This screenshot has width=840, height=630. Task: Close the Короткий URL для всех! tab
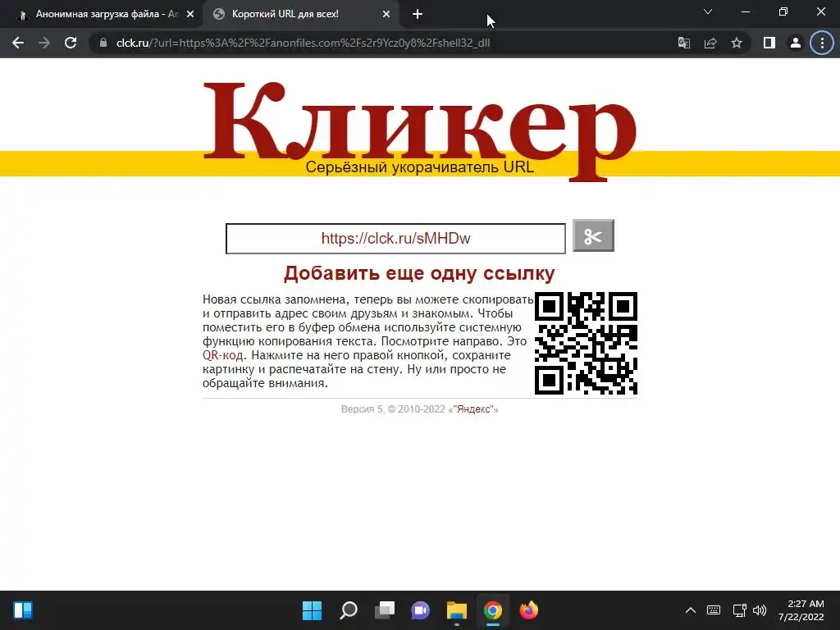[386, 15]
